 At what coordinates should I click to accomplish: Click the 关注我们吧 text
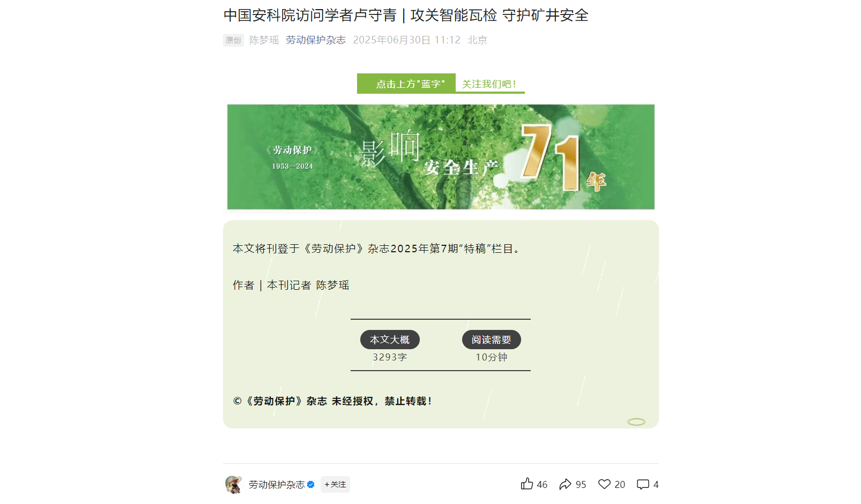coord(489,84)
